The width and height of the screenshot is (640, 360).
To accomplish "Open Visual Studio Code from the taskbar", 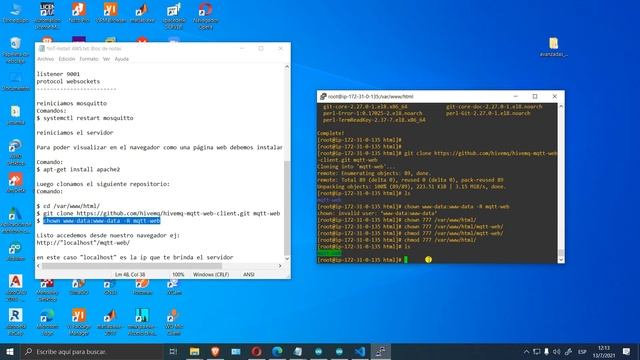I will pos(360,351).
